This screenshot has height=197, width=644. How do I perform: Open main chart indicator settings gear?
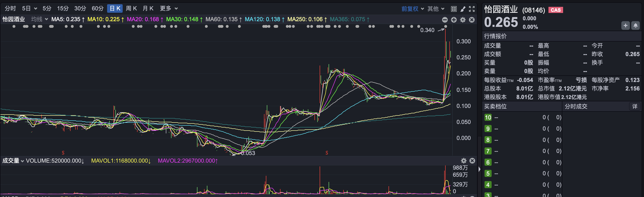click(463, 20)
